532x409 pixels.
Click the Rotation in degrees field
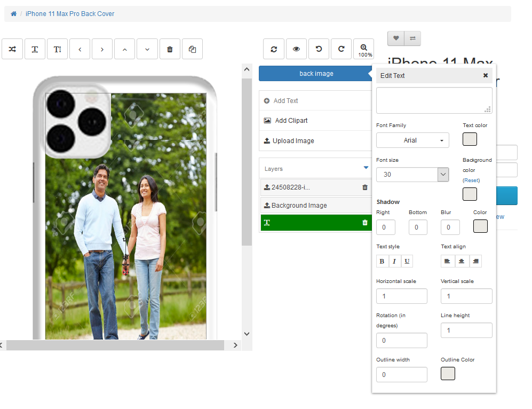pyautogui.click(x=401, y=341)
